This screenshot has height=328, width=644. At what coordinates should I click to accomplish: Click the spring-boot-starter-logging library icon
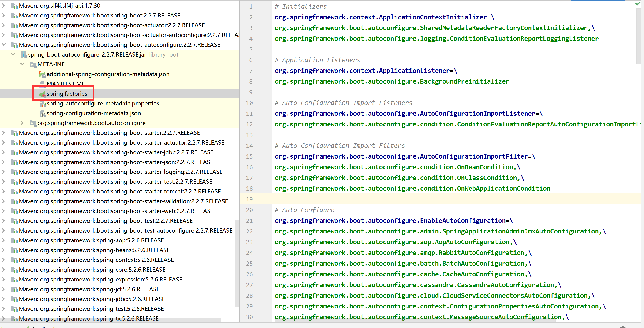pos(14,172)
